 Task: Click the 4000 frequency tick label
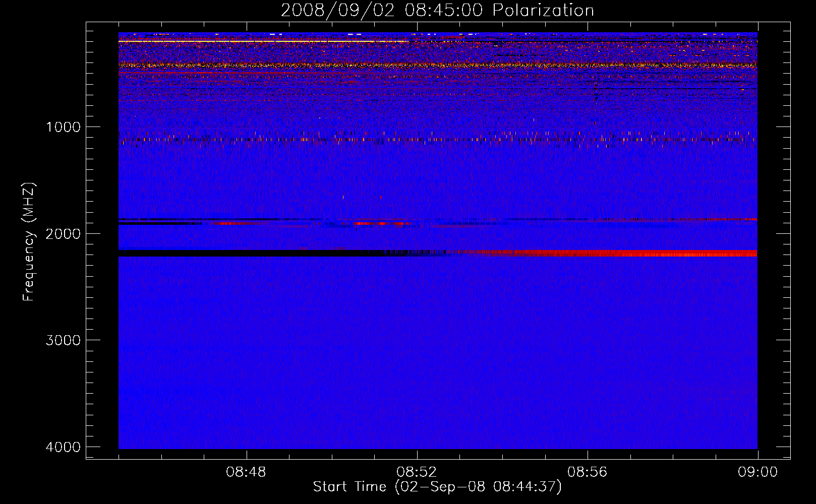(63, 447)
